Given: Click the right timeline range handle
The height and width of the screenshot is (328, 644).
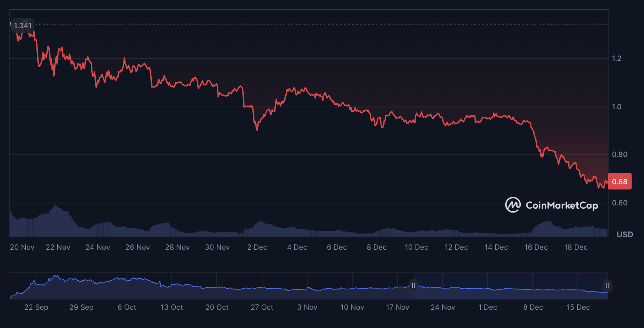Looking at the screenshot, I should click(607, 286).
